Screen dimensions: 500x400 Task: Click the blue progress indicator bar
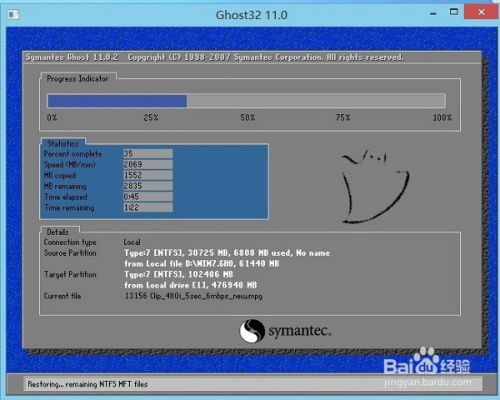point(117,101)
